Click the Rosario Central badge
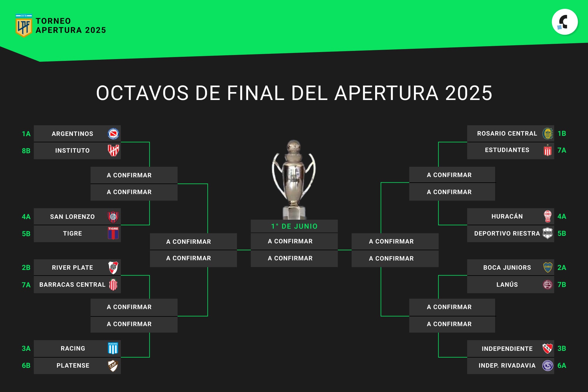 coord(548,134)
